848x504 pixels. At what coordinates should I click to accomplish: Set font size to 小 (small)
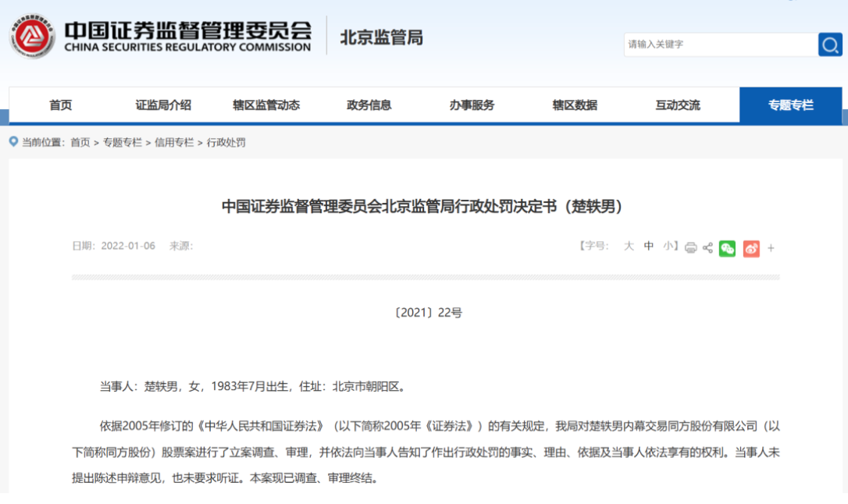click(668, 246)
